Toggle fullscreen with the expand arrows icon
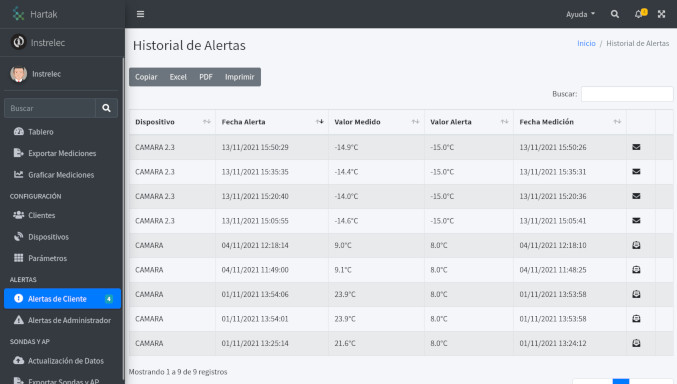 (661, 14)
